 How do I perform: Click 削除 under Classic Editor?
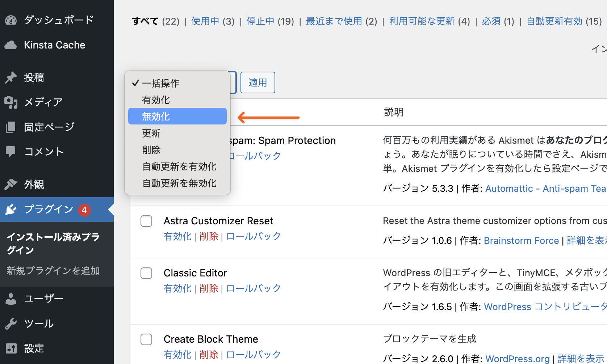tap(209, 288)
